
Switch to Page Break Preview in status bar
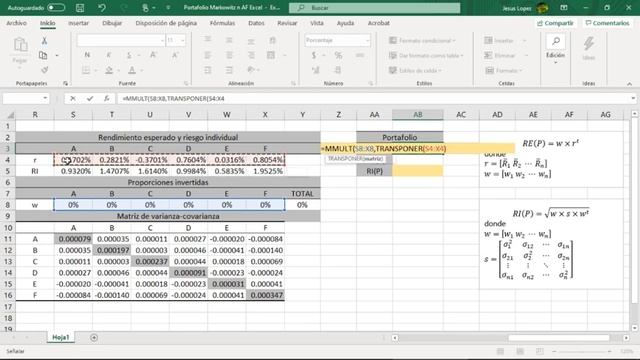coord(540,351)
